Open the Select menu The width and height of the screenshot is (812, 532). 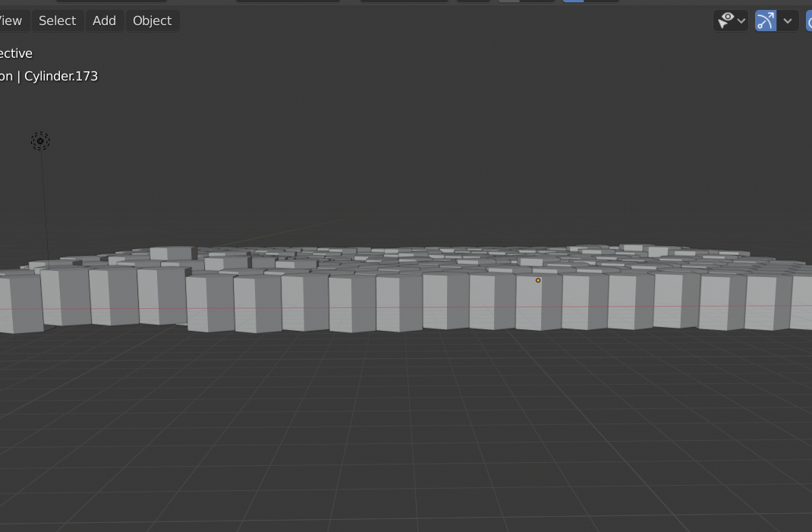[x=58, y=20]
